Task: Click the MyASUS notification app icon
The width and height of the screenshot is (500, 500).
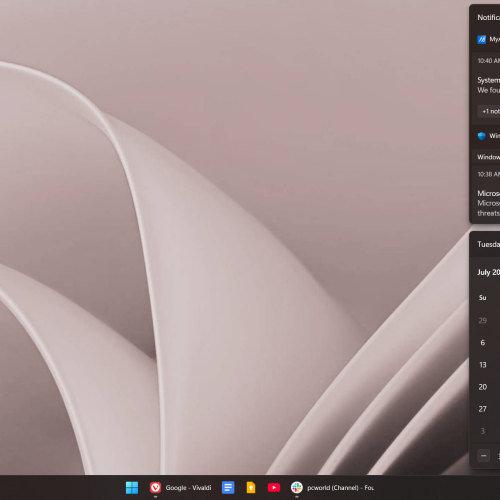Action: 482,39
